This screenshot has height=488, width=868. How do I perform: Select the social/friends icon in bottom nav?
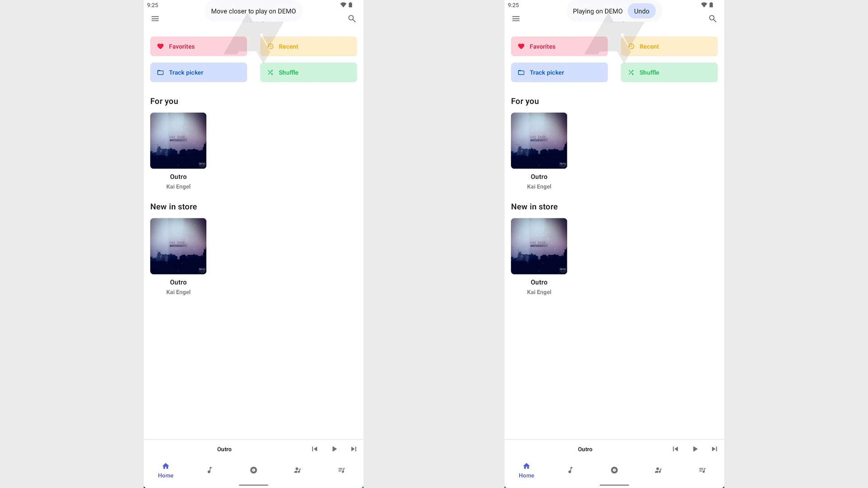point(297,470)
